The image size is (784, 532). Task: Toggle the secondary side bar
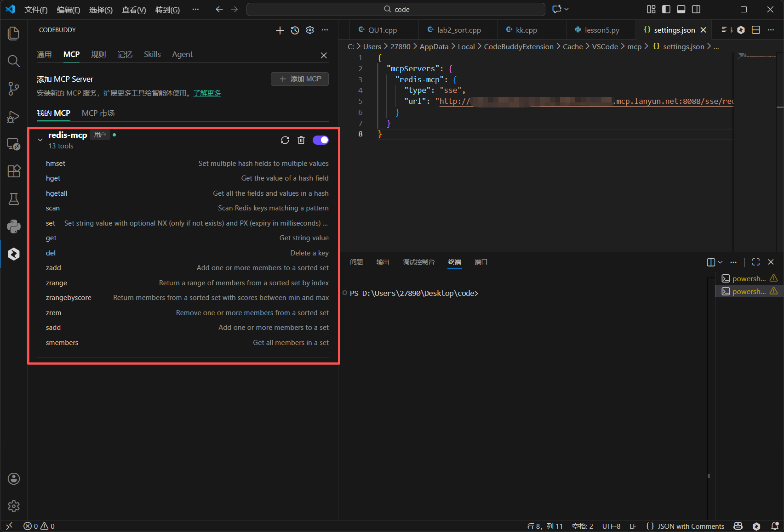696,9
